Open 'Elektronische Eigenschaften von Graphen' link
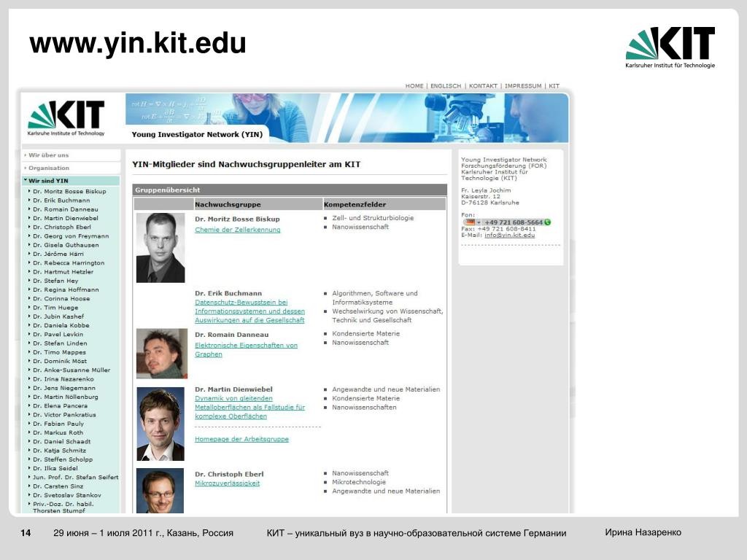 click(x=246, y=350)
